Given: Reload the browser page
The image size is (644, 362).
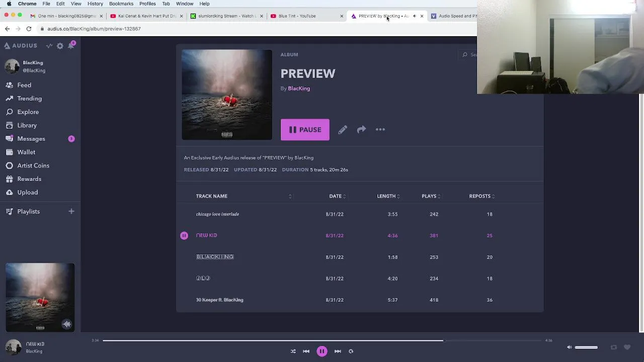Looking at the screenshot, I should (29, 29).
